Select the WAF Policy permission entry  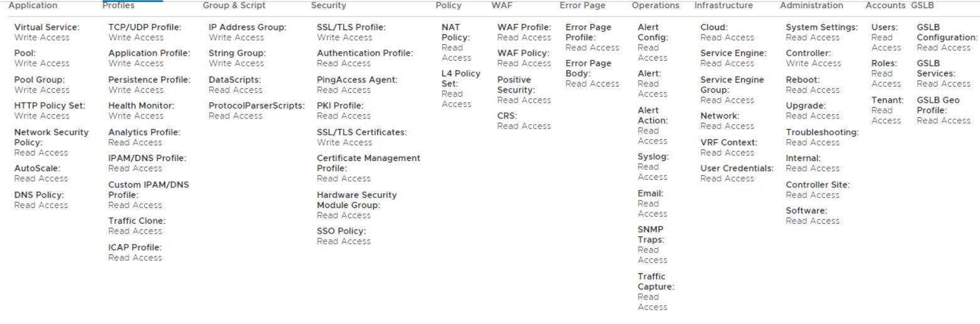(524, 53)
